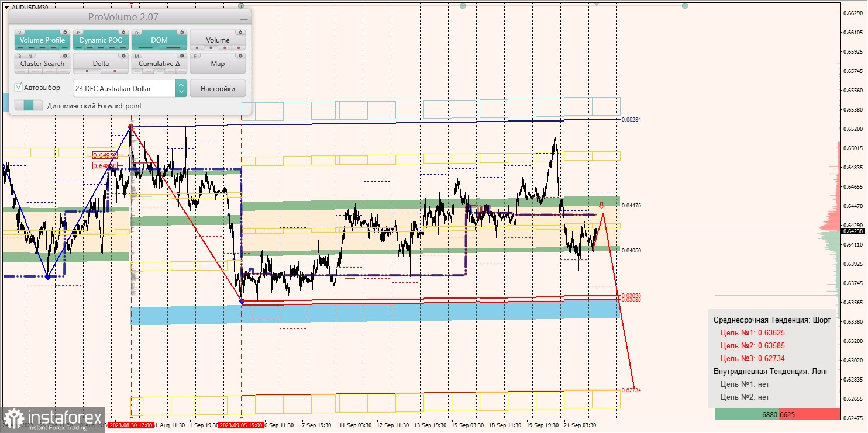Select the green dot option under Delta
868x433 pixels.
point(87,71)
